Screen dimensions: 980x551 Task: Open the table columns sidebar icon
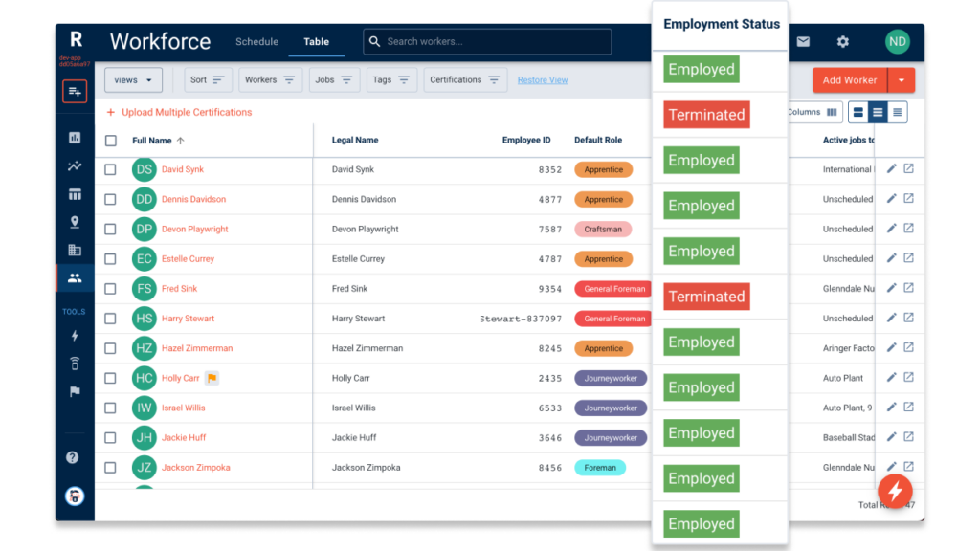point(75,194)
